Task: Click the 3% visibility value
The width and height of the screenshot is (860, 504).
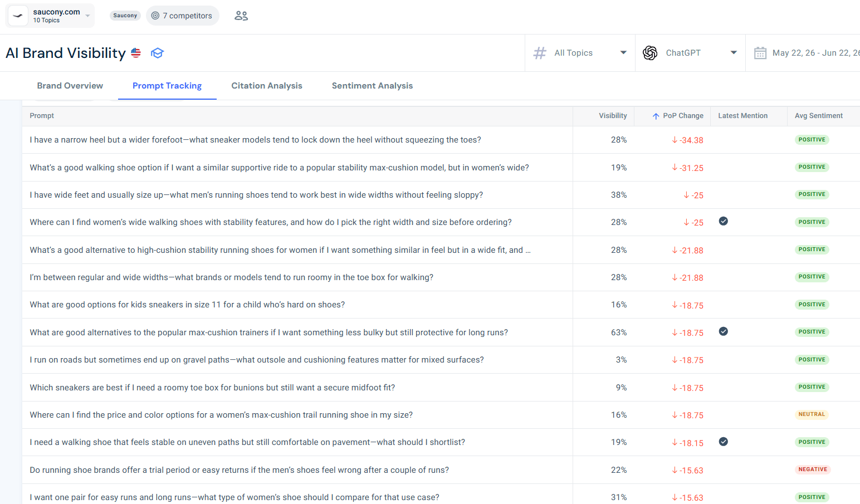Action: (621, 360)
